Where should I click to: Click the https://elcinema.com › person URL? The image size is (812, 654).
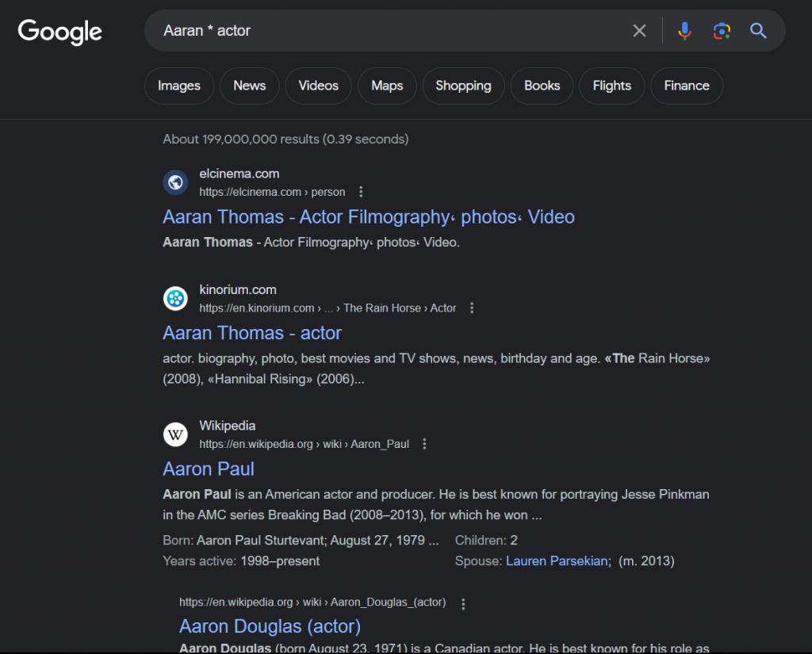[x=273, y=192]
